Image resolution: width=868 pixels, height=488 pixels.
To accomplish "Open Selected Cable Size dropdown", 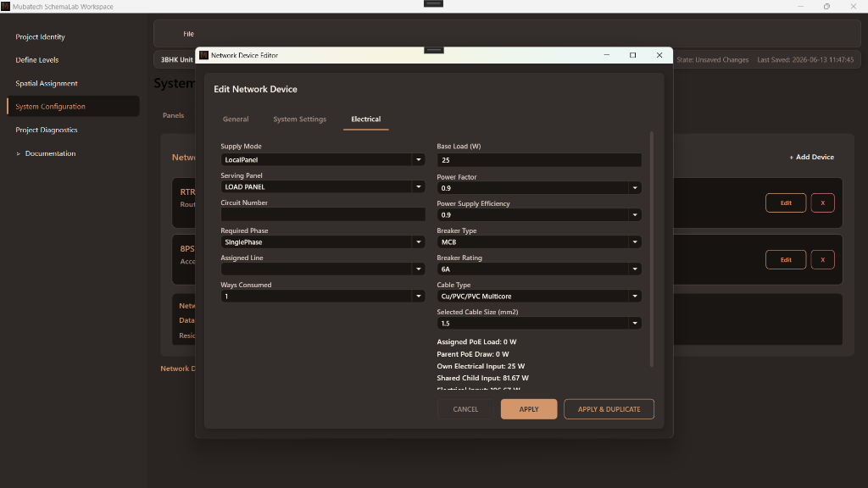I will pyautogui.click(x=539, y=323).
